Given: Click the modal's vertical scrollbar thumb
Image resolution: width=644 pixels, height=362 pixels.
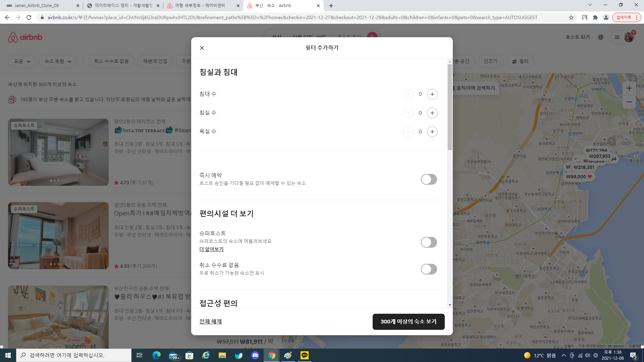Looking at the screenshot, I should 450,107.
